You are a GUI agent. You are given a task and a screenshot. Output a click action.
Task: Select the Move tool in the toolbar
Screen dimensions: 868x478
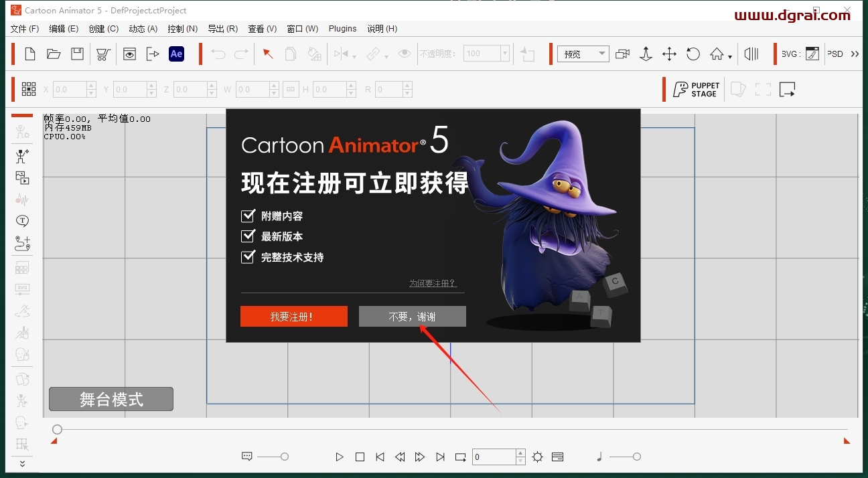669,54
